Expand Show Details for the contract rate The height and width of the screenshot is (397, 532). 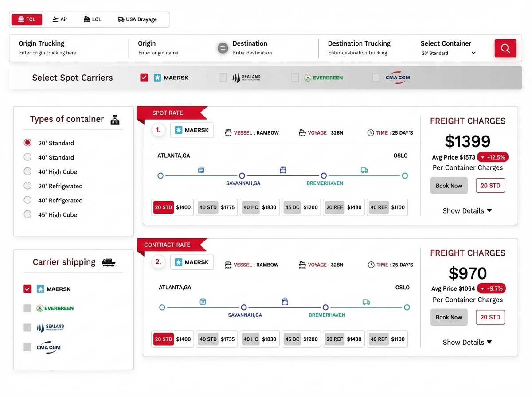tap(467, 343)
